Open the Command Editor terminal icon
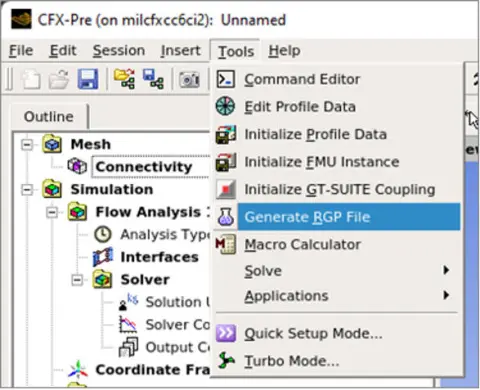 pos(226,79)
